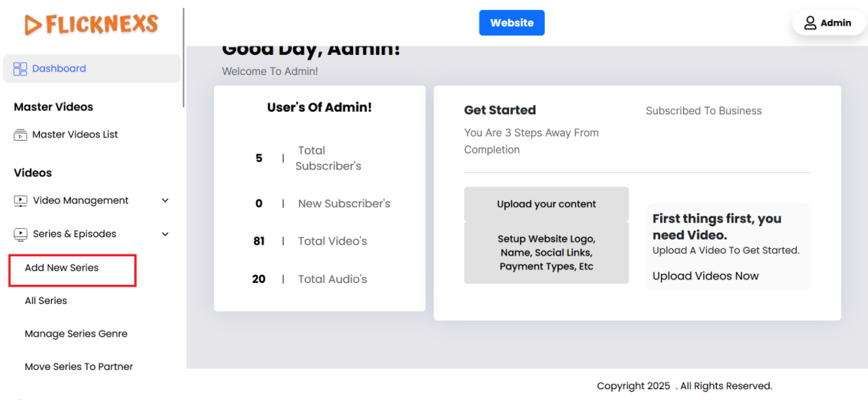Follow the Upload Videos Now link
868x400 pixels.
705,276
